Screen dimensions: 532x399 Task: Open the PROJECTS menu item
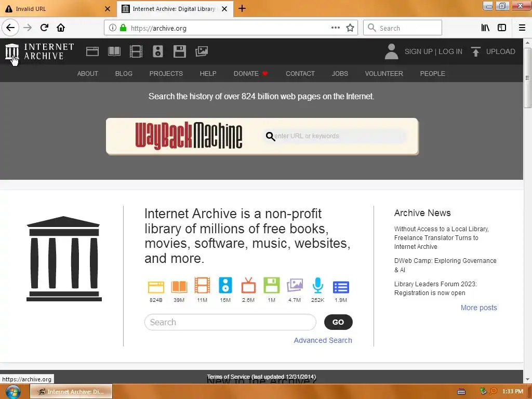click(x=166, y=74)
